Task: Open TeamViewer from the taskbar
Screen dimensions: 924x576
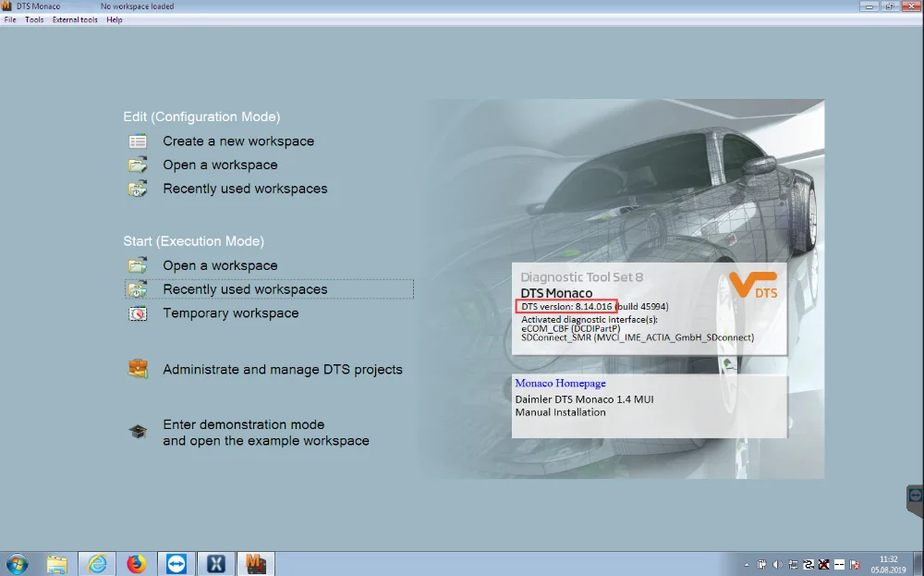Action: pos(176,564)
